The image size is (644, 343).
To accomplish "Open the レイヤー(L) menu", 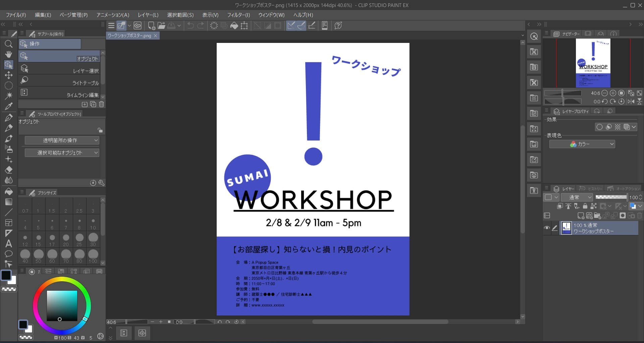I will (x=148, y=15).
